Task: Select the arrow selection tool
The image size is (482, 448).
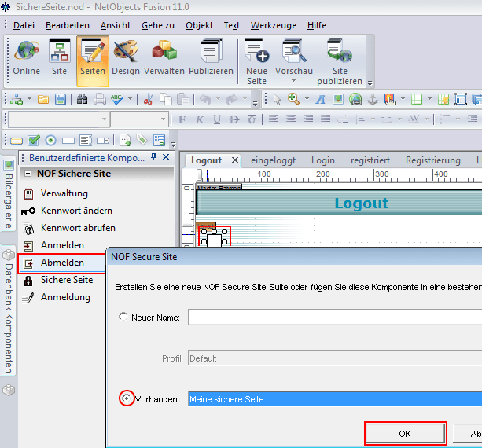Action: coord(277,99)
